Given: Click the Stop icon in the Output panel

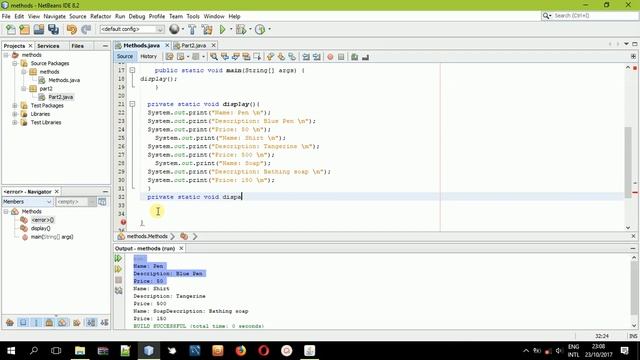Looking at the screenshot, I should [x=118, y=280].
